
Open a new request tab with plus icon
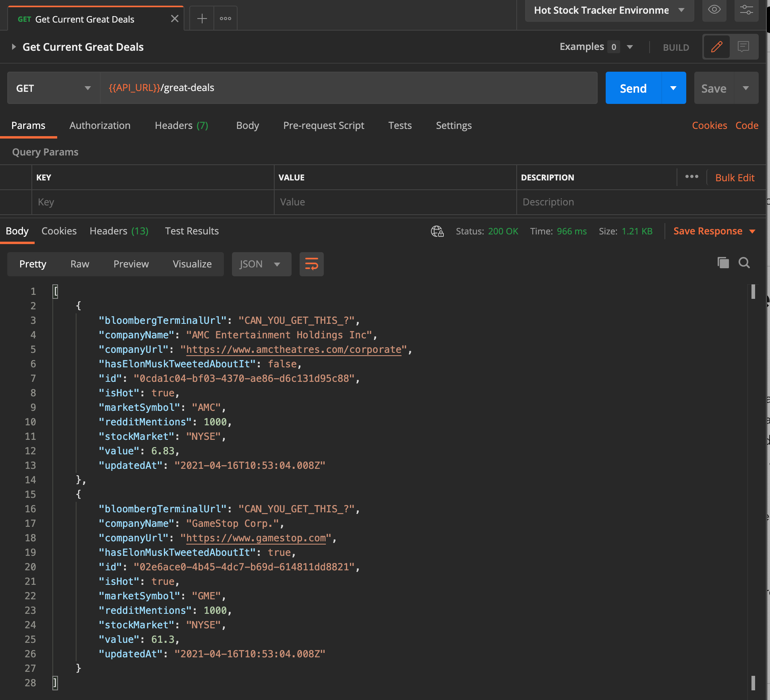[x=202, y=19]
